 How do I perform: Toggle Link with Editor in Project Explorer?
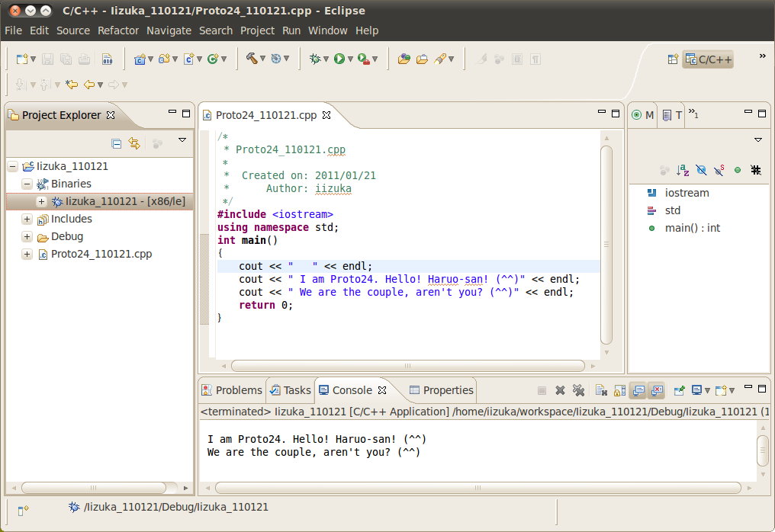click(134, 144)
